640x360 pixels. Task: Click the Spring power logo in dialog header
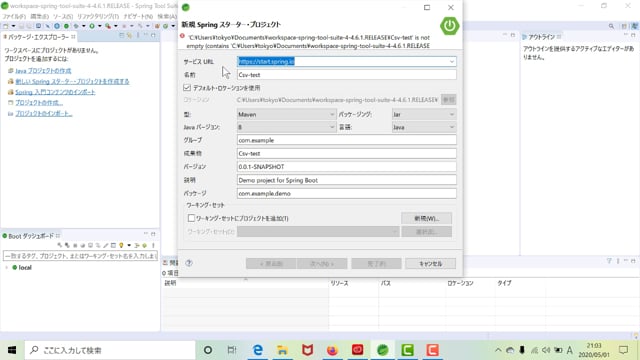click(449, 26)
